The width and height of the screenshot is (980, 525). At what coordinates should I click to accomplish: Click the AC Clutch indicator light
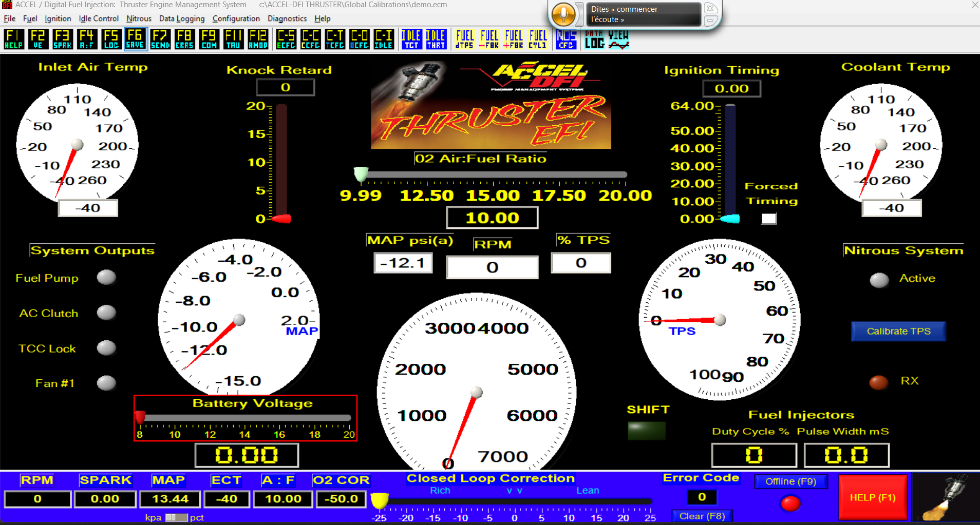(106, 312)
